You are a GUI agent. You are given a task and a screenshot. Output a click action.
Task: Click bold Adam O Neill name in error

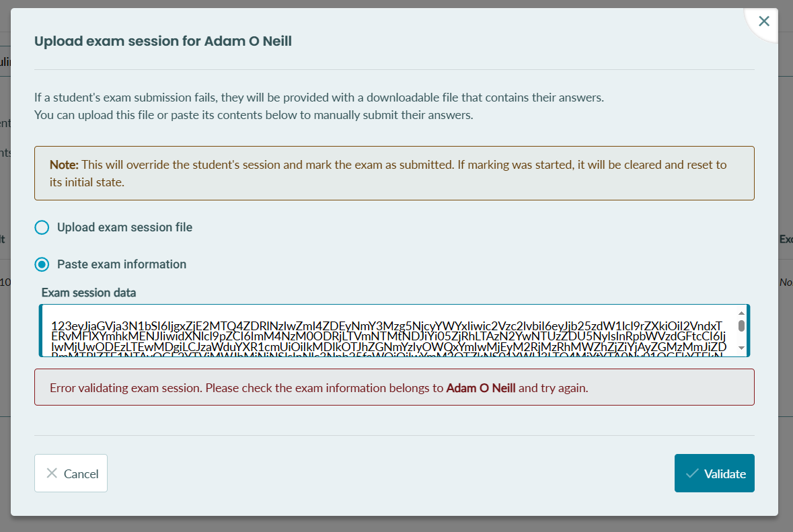click(480, 388)
